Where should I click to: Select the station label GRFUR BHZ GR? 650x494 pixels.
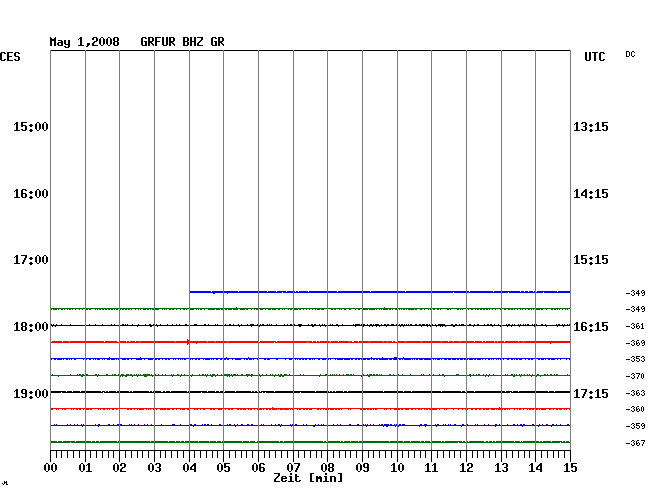click(182, 42)
